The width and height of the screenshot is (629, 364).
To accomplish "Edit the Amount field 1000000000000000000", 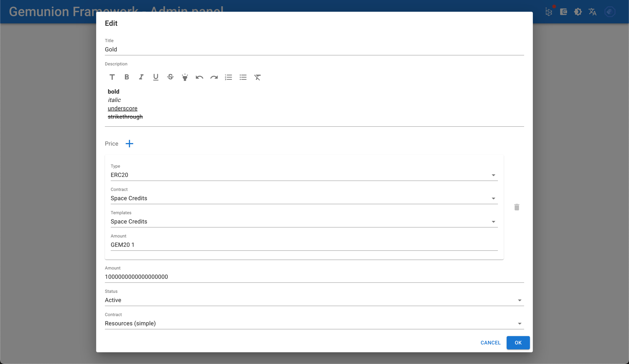I will pyautogui.click(x=314, y=277).
